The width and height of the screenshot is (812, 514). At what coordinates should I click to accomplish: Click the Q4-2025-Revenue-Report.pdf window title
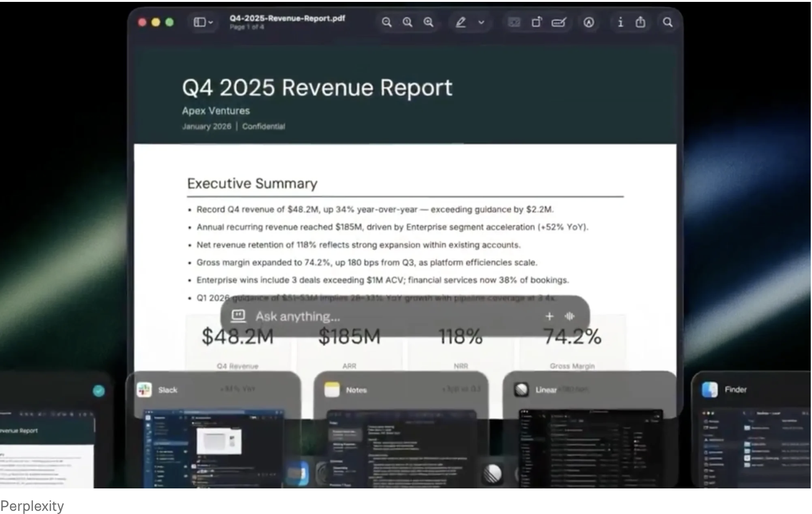coord(287,18)
